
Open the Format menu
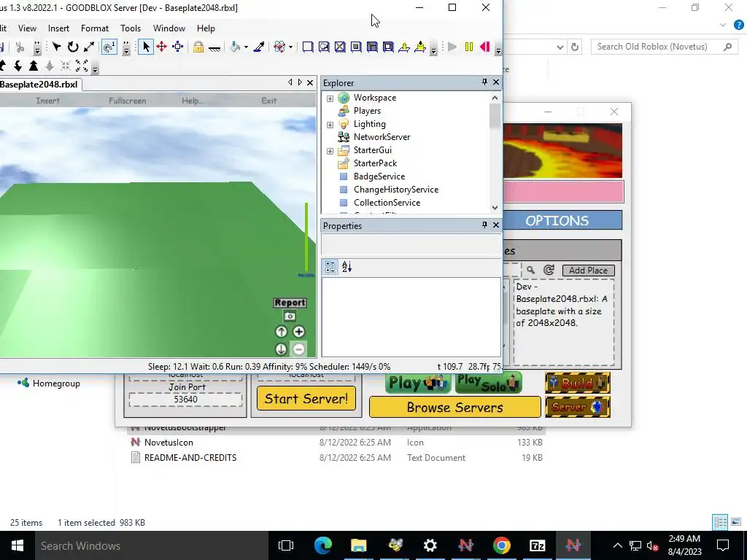point(95,28)
